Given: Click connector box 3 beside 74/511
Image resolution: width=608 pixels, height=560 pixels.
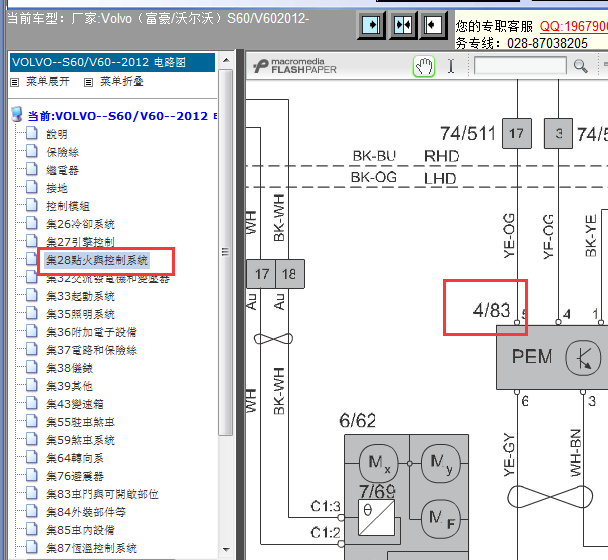Looking at the screenshot, I should pos(558,133).
